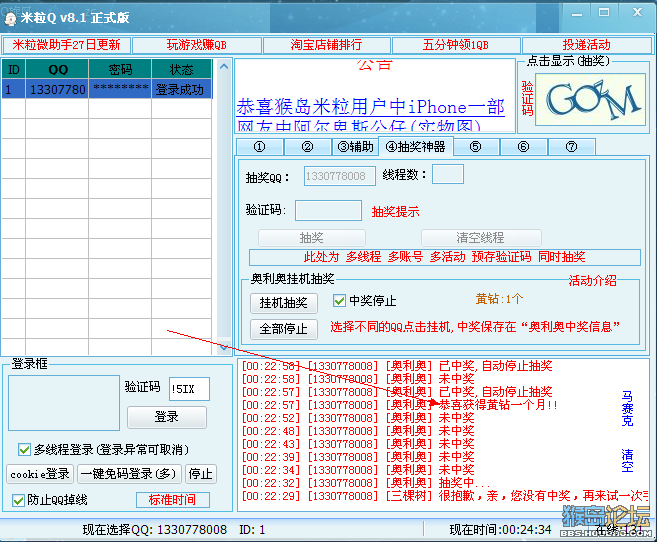The height and width of the screenshot is (542, 657).
Task: Click status bar 现在时间 text
Action: (500, 530)
